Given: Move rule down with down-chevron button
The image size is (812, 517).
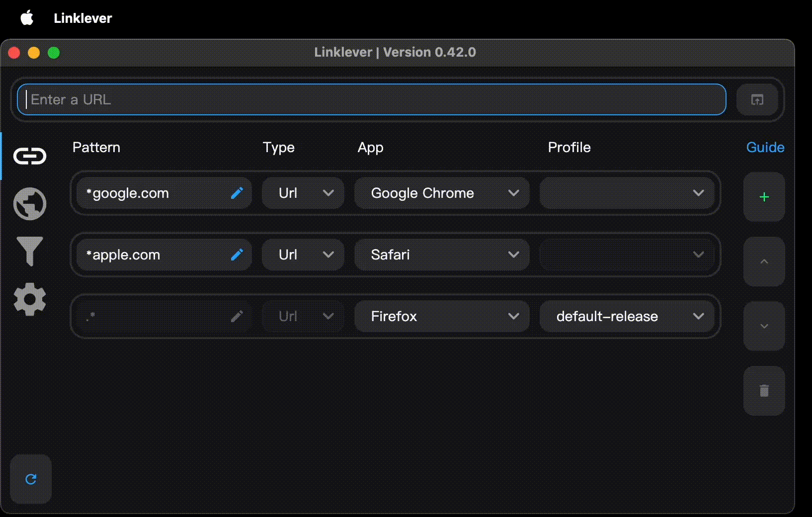Looking at the screenshot, I should [x=764, y=326].
